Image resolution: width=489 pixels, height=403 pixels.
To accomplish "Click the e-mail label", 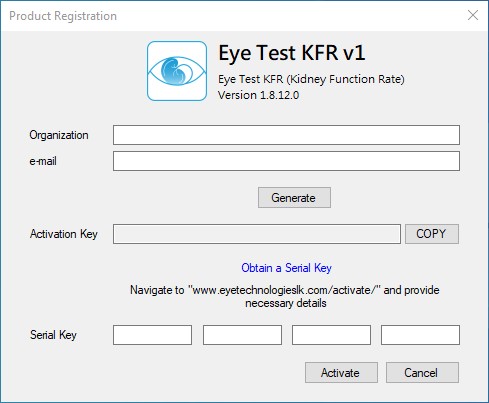I will [x=43, y=161].
